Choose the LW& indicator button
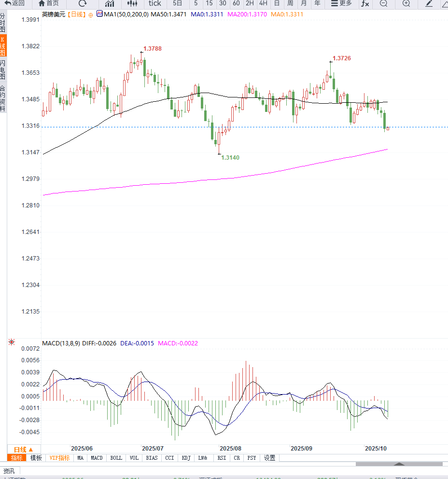Image resolution: width=448 pixels, height=479 pixels. [203, 458]
